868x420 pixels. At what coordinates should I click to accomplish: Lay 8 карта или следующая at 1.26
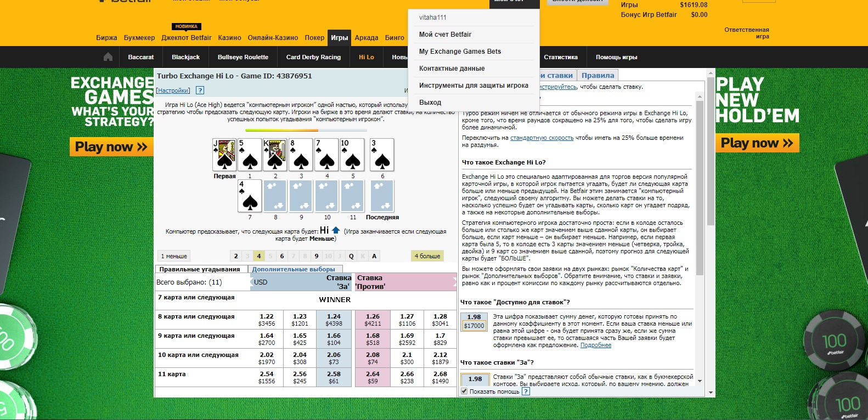(x=373, y=320)
